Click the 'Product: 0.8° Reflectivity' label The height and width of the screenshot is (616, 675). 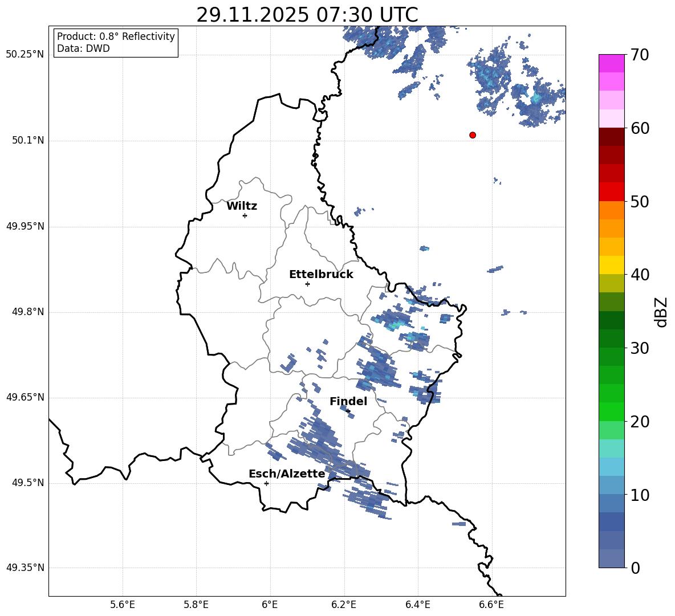coord(116,36)
